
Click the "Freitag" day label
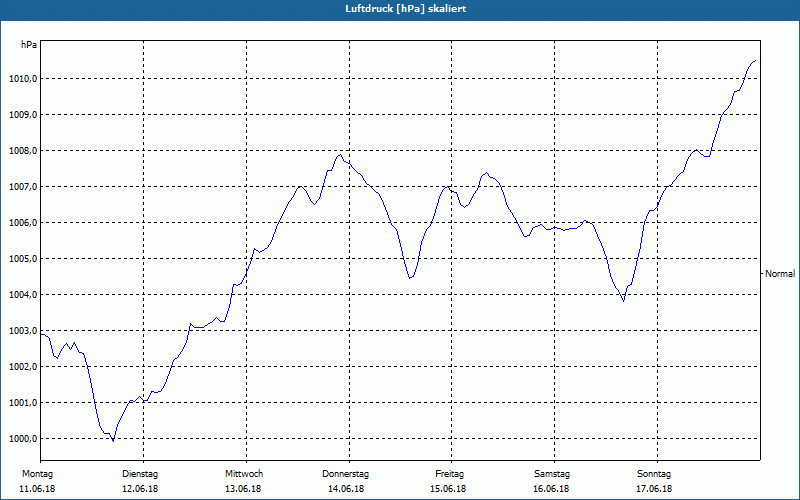449,474
